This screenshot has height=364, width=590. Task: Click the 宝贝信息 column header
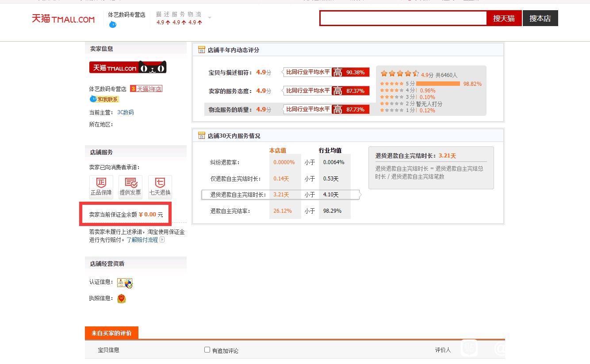click(109, 350)
